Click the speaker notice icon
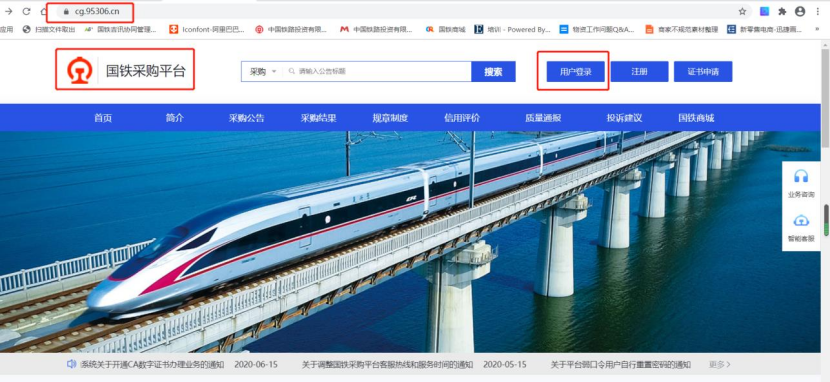The image size is (830, 382). pos(71,364)
